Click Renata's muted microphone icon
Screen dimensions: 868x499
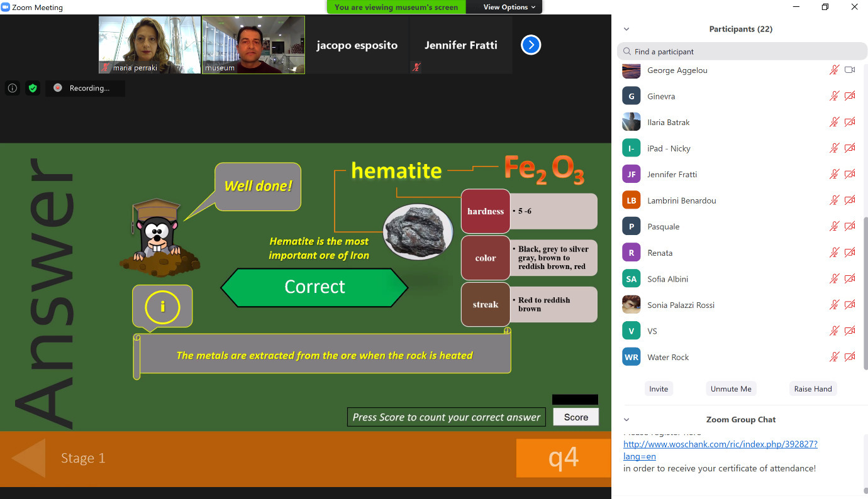[834, 253]
